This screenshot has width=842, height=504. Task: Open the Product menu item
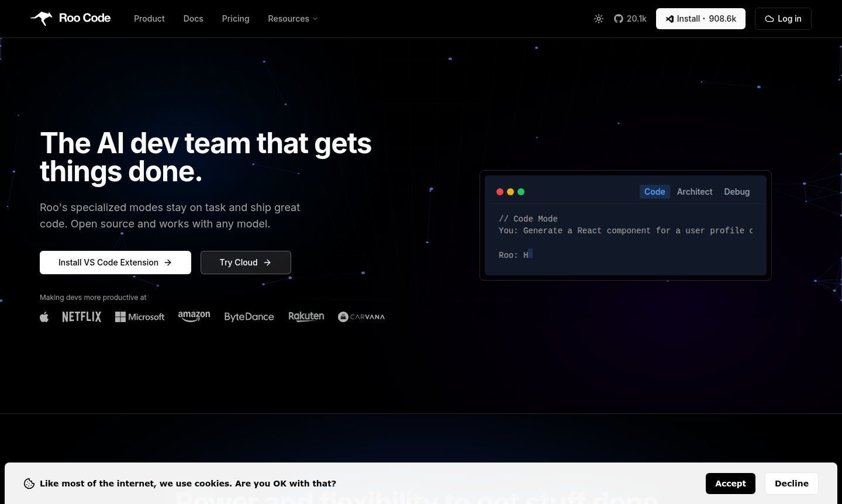149,19
